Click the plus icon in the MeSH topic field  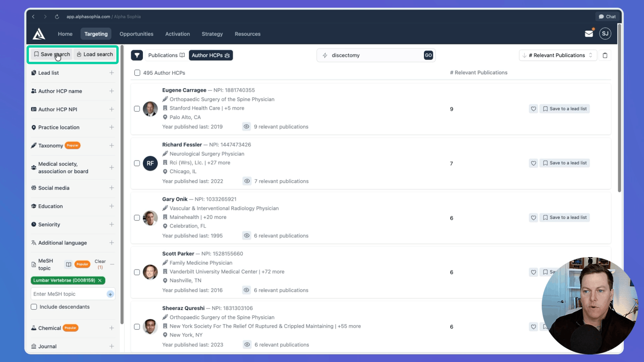pos(110,294)
